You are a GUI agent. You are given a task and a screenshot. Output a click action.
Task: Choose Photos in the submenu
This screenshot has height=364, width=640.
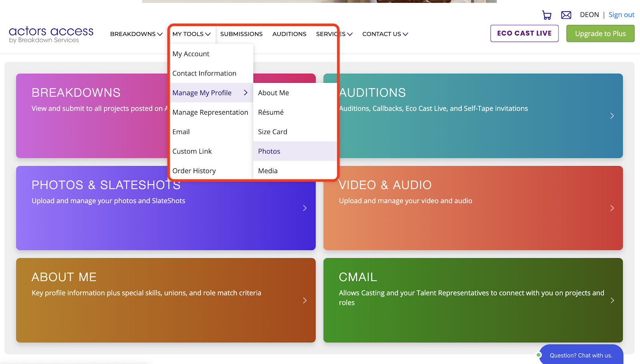[295, 151]
